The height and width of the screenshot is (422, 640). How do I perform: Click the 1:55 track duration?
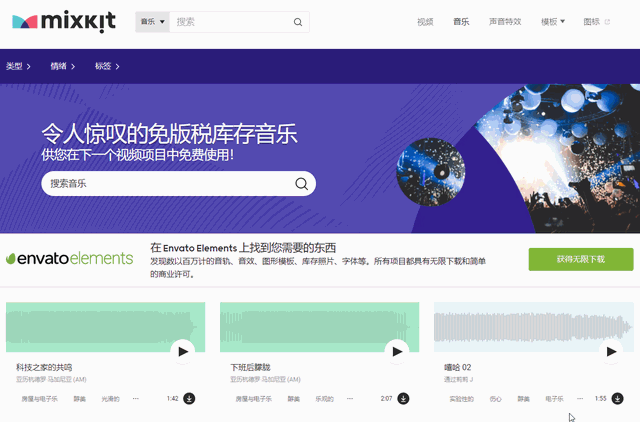click(x=600, y=398)
